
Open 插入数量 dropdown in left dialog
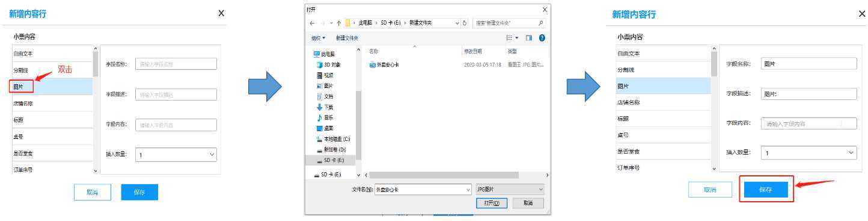176,155
